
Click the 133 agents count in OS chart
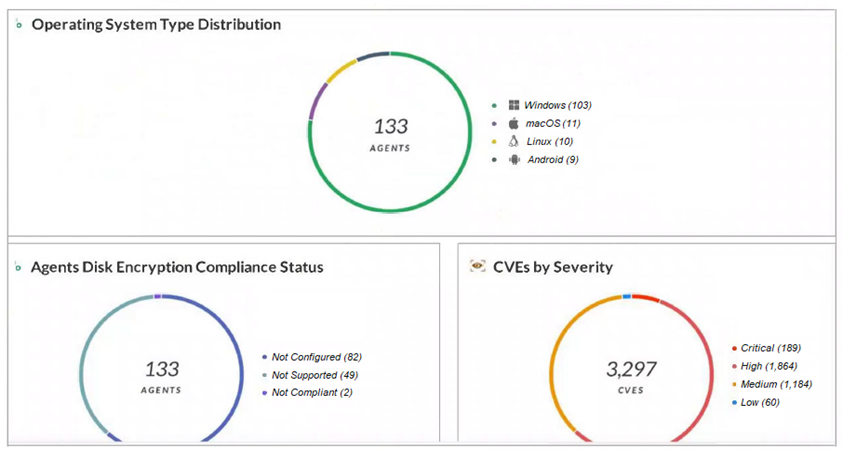391,127
